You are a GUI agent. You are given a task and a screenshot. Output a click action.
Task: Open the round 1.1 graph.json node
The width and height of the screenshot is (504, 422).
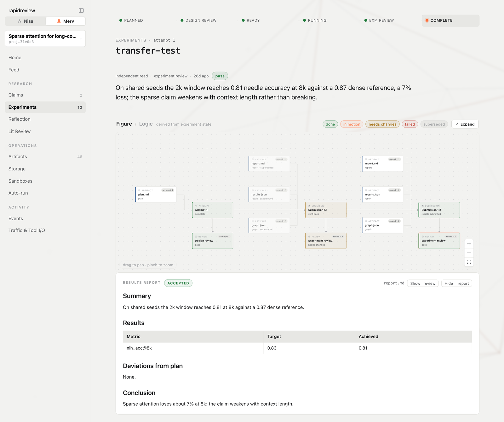click(269, 225)
